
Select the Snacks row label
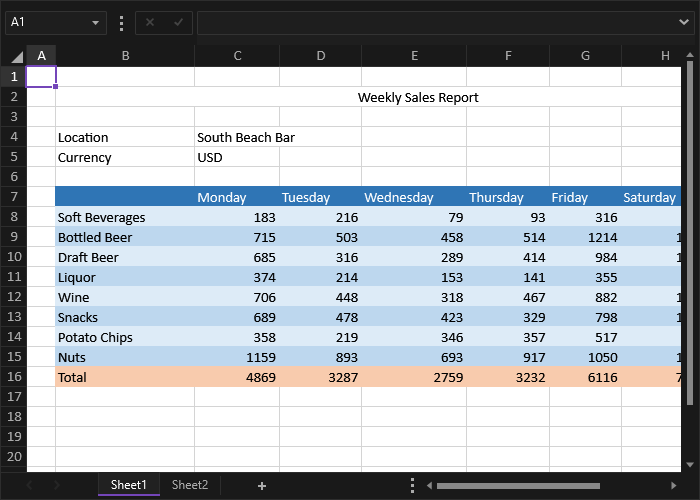pos(125,317)
